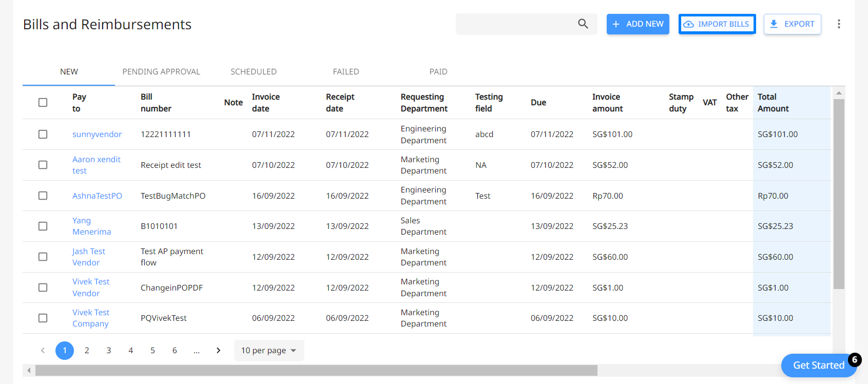Switch to the SCHEDULED tab
The width and height of the screenshot is (868, 384).
tap(254, 72)
